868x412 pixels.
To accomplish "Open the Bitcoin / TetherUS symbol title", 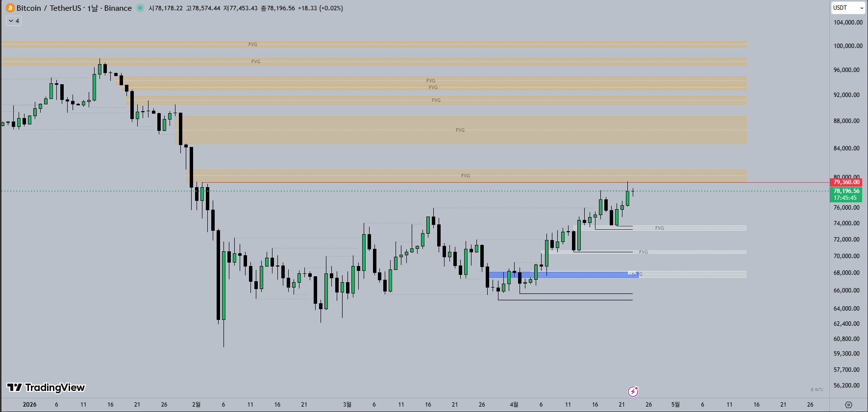I will [x=74, y=8].
